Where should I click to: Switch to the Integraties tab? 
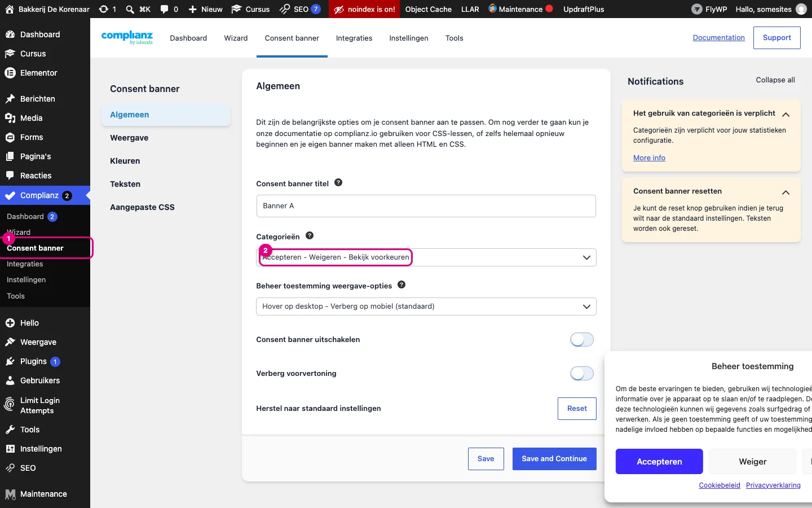pos(354,38)
